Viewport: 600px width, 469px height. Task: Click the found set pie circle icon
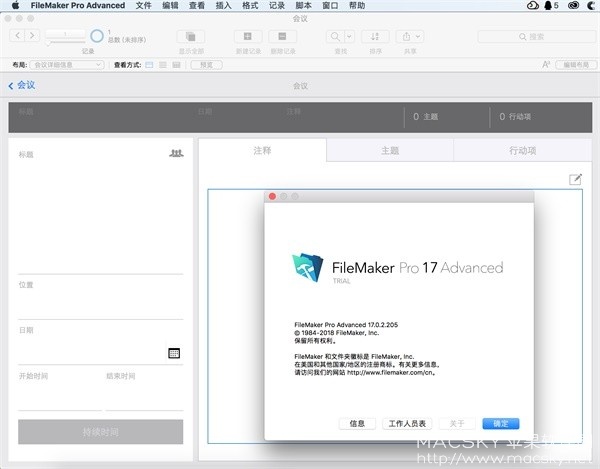[x=97, y=36]
